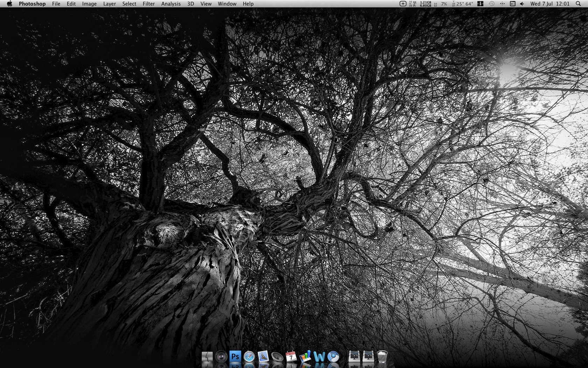Open the Dock stack beside Chromium

[354, 357]
